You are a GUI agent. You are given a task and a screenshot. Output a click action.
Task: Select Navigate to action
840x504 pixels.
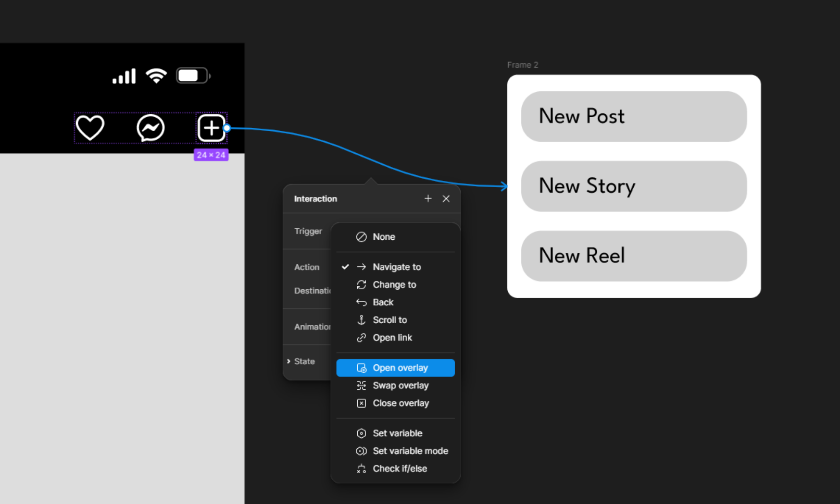click(395, 267)
